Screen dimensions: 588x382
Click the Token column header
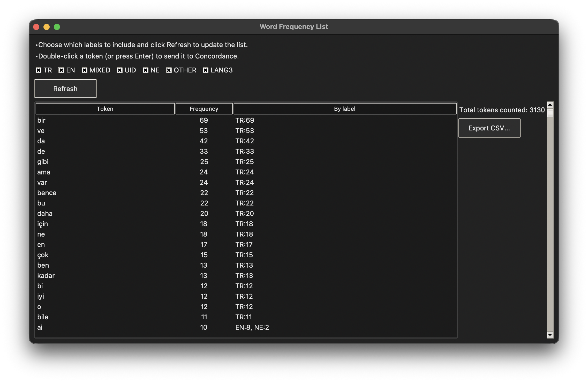(105, 109)
